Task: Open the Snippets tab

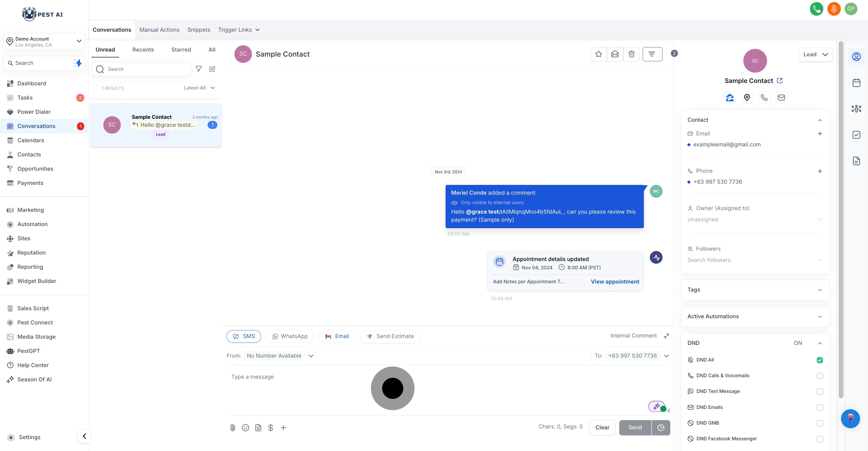Action: (x=198, y=30)
